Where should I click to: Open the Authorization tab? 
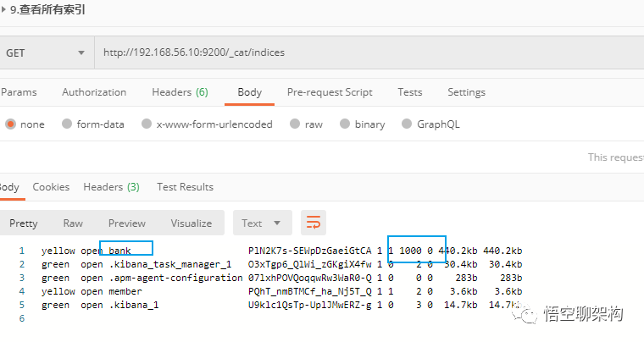pos(94,91)
